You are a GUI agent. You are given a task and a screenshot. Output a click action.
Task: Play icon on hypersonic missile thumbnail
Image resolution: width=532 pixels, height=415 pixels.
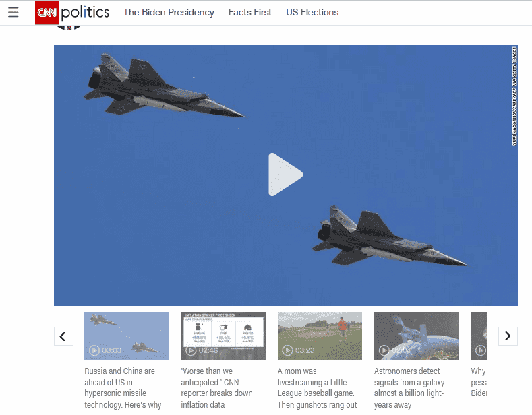tap(94, 350)
